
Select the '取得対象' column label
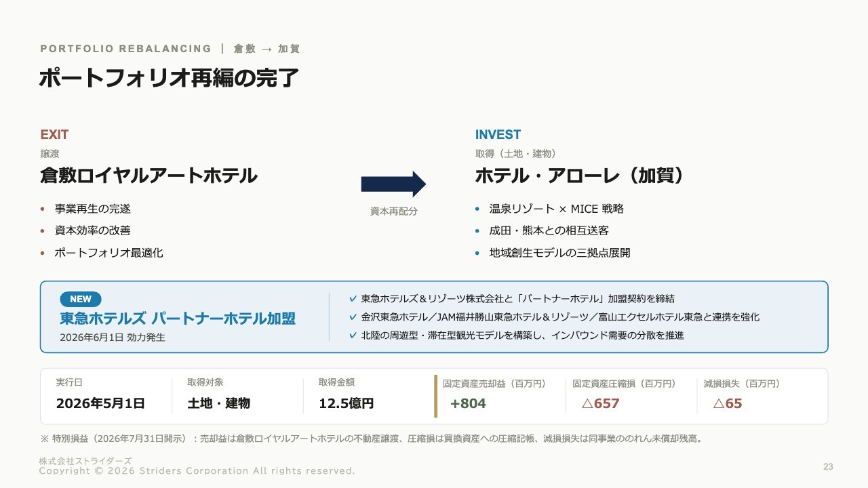click(x=205, y=383)
